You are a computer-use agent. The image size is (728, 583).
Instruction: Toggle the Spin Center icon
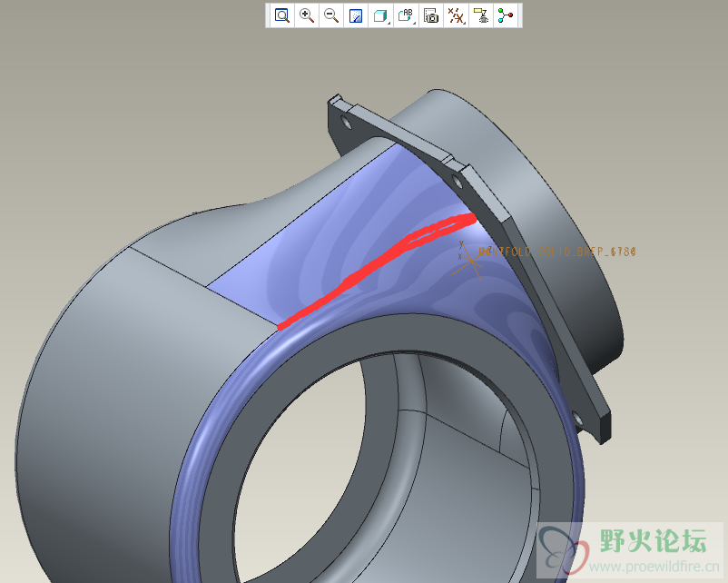pos(506,15)
